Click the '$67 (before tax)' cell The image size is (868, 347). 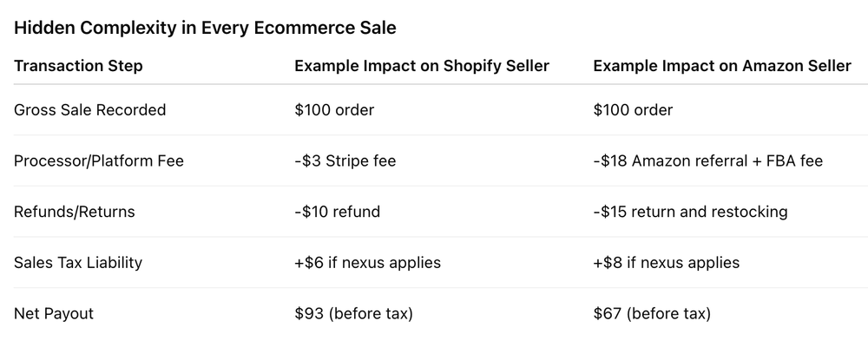[652, 313]
